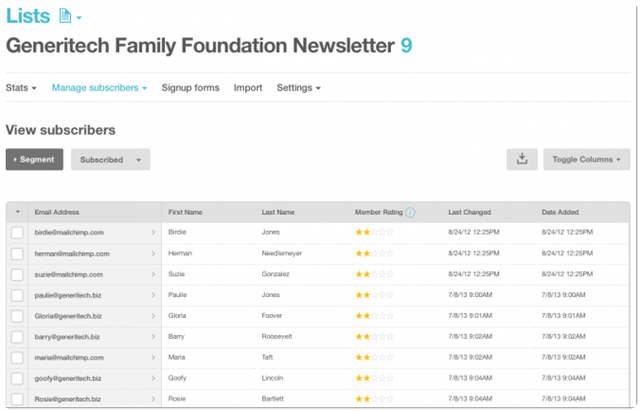Click the export download icon button

522,159
